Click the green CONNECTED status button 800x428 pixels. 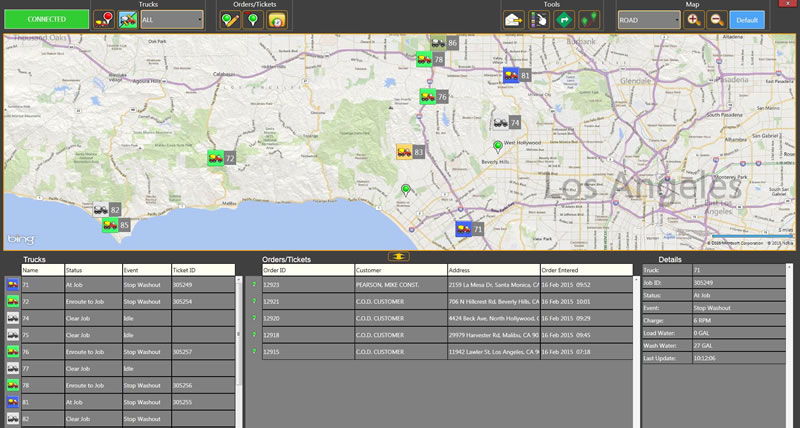(46, 19)
